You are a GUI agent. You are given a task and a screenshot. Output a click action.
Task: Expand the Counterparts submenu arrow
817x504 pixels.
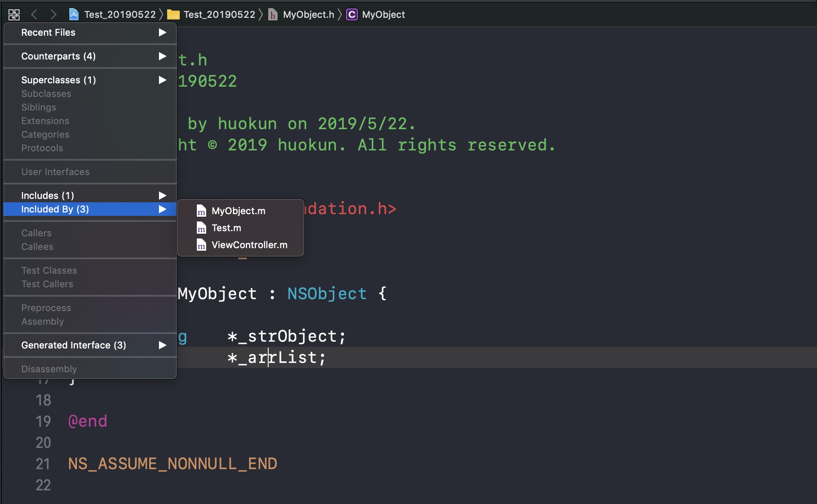pyautogui.click(x=162, y=56)
